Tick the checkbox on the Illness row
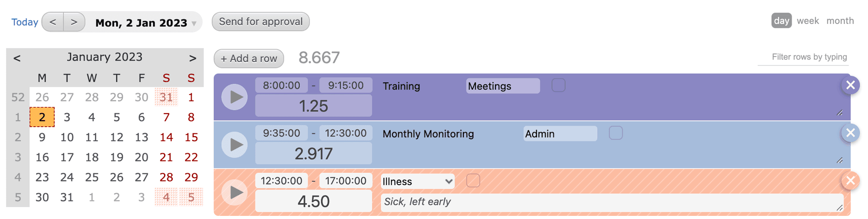The height and width of the screenshot is (219, 868). (x=473, y=181)
